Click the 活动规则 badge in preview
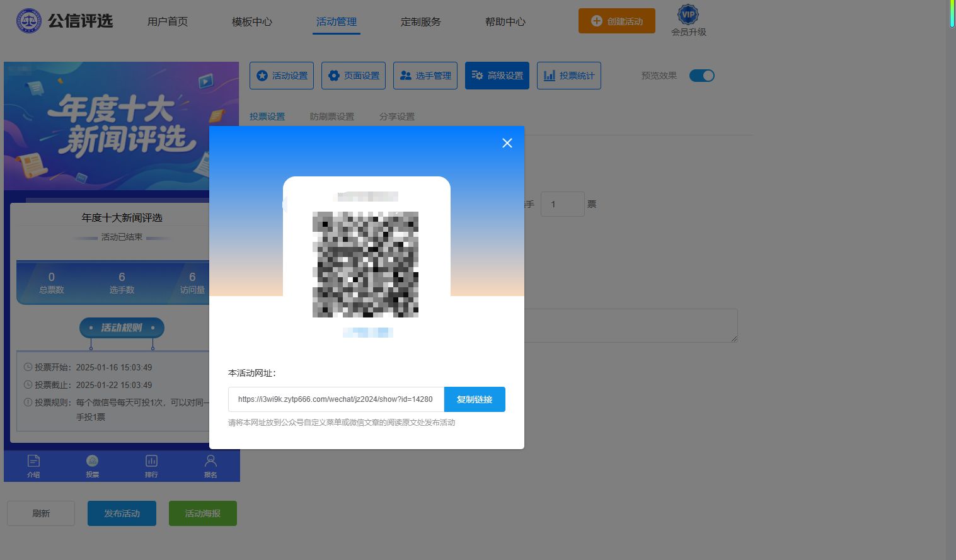The width and height of the screenshot is (956, 560). [x=122, y=328]
